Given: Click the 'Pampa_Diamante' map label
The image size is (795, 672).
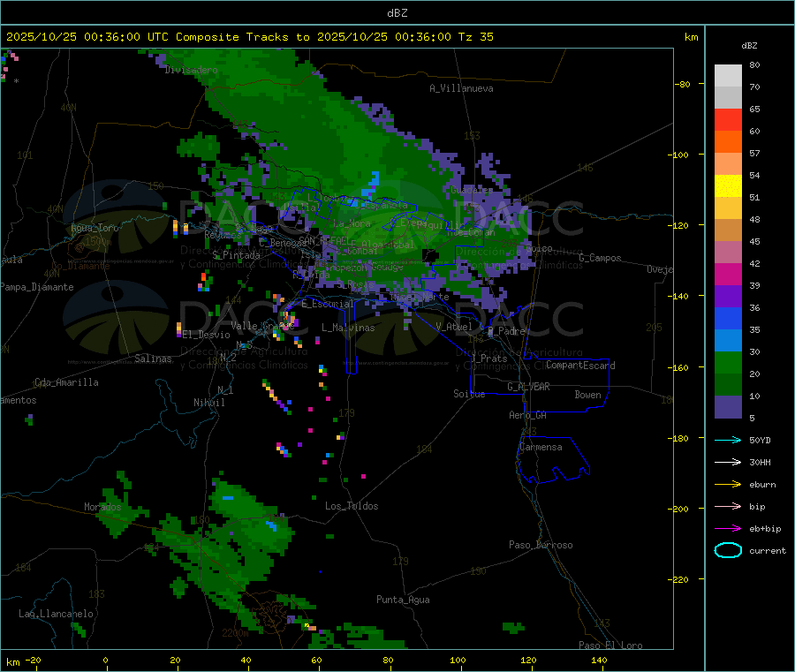Looking at the screenshot, I should (x=36, y=287).
